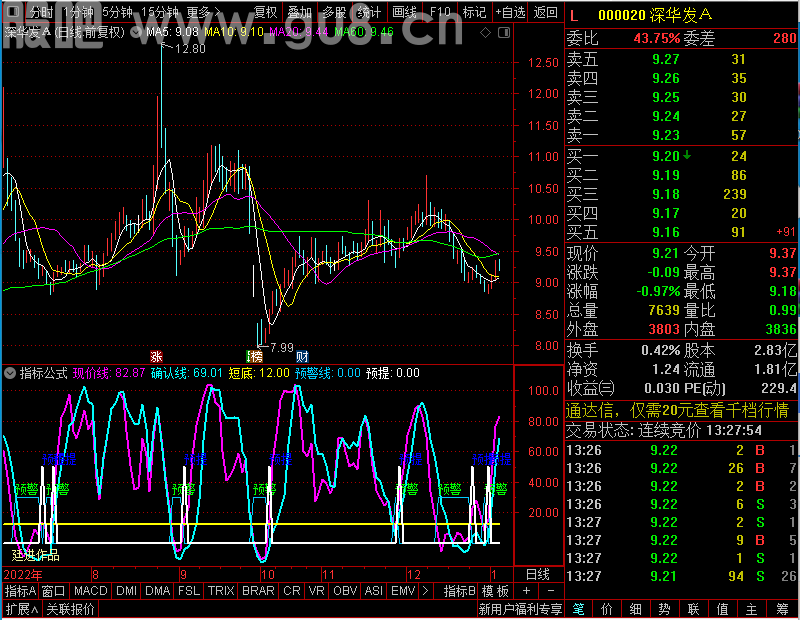800x620 pixels.
Task: Select the 价 detail tab
Action: (x=607, y=609)
